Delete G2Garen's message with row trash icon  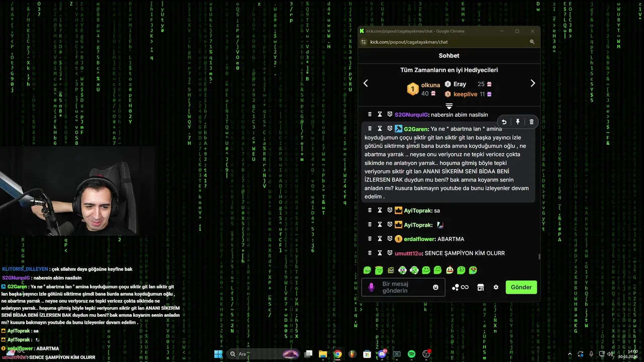(x=370, y=129)
